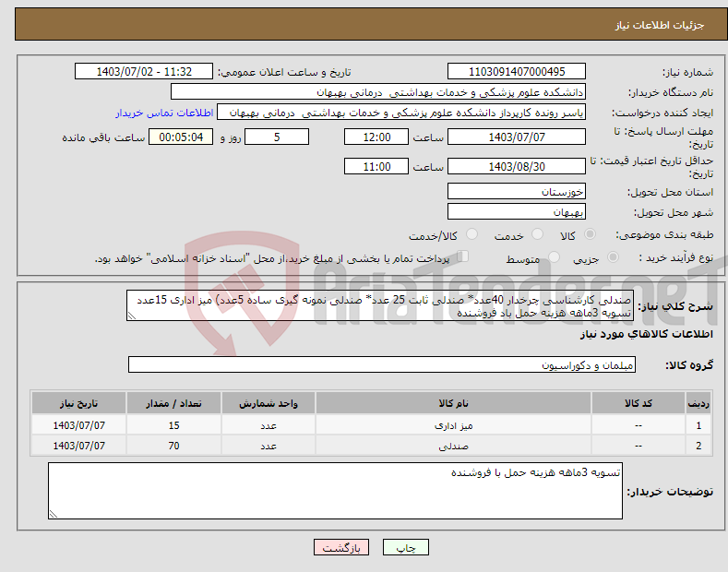
Task: Click the date cell in میز اداری row
Action: (79, 425)
